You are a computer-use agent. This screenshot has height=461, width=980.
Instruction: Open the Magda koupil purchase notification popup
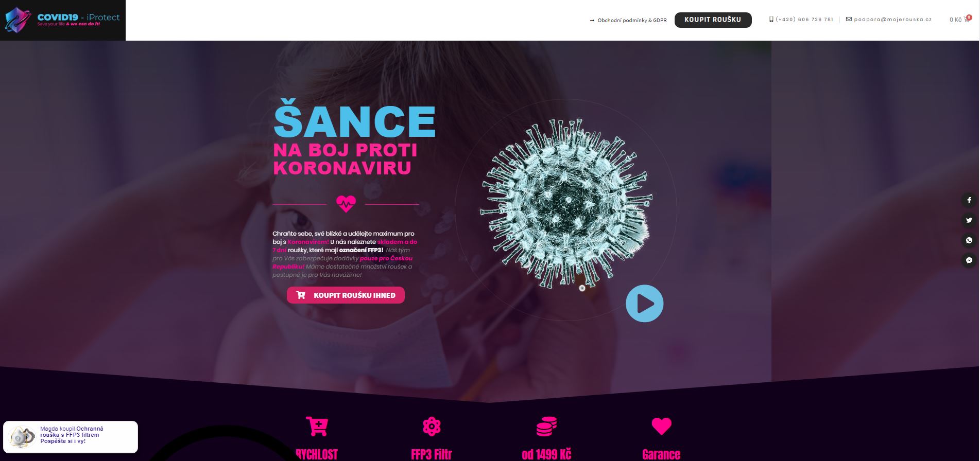pyautogui.click(x=71, y=437)
